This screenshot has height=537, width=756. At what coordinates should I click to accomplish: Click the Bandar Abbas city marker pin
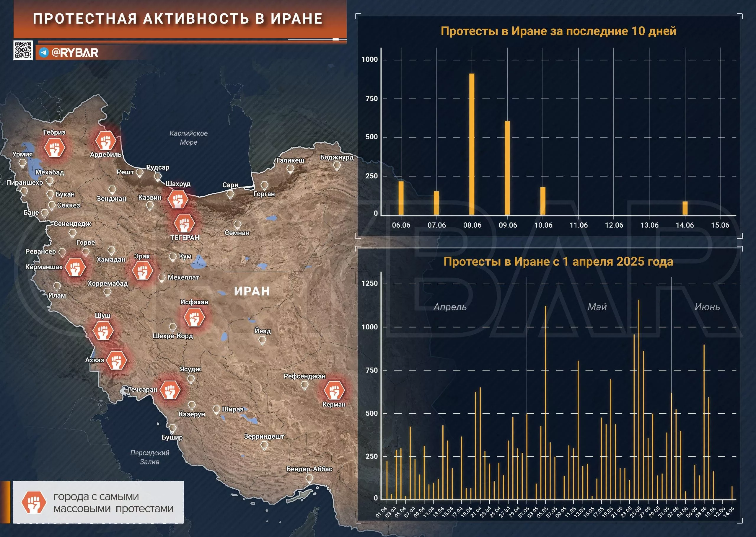point(309,478)
